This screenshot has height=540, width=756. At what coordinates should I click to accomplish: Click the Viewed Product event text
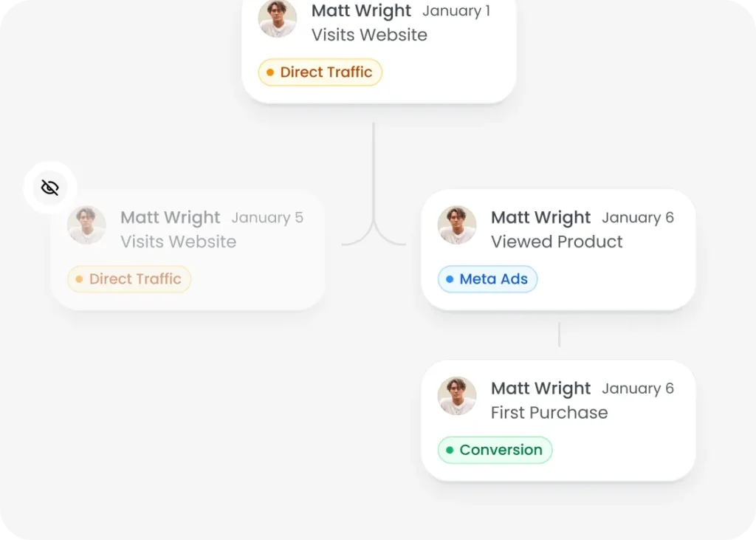tap(557, 242)
